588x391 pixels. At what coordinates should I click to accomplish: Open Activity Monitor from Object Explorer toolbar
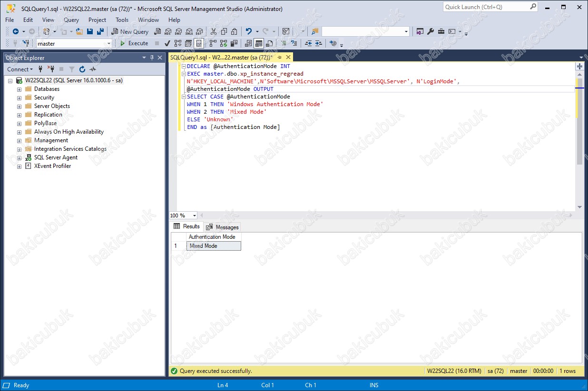tap(93, 69)
